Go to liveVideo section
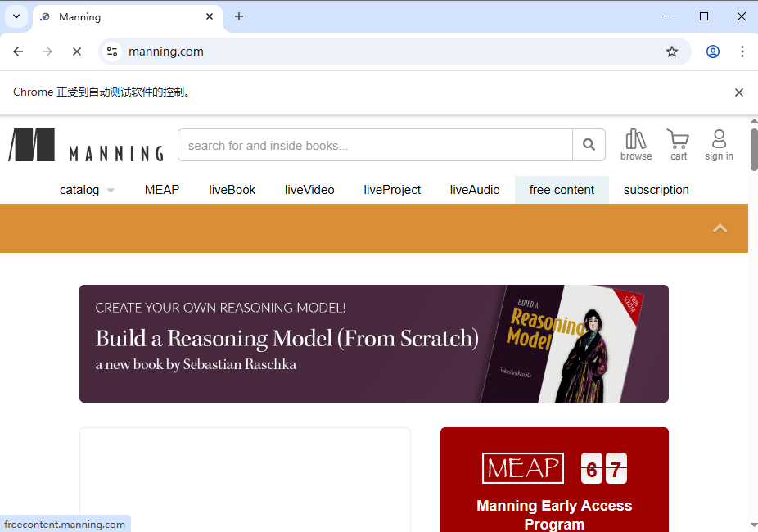The width and height of the screenshot is (758, 532). click(309, 190)
